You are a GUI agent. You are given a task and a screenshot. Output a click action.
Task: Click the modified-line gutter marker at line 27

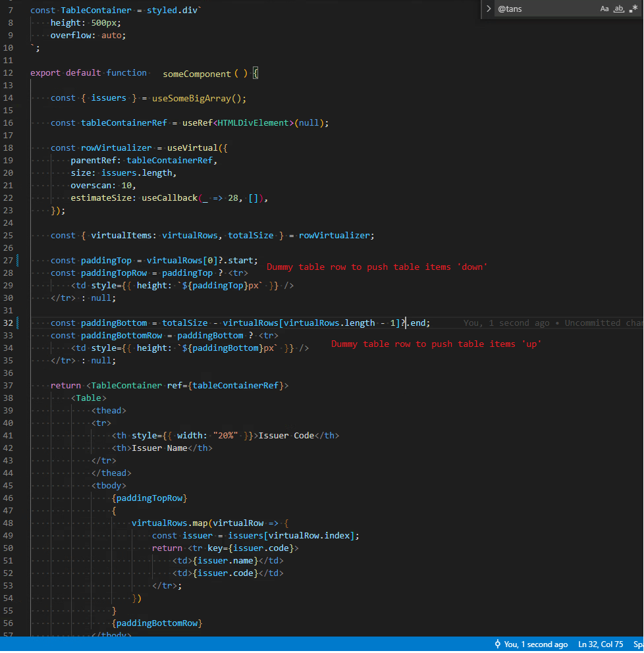17,260
